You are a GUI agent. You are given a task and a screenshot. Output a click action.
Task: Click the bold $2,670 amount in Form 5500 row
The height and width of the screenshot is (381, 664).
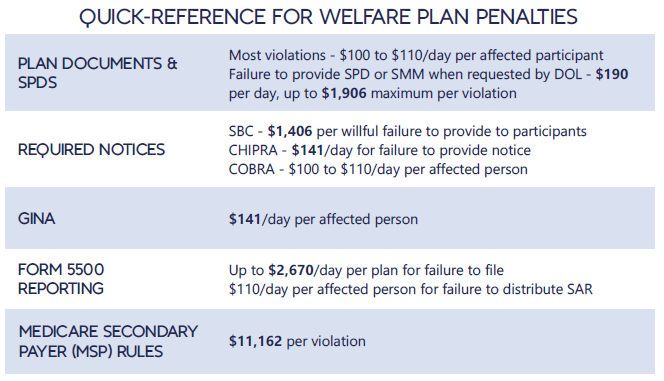(x=290, y=270)
